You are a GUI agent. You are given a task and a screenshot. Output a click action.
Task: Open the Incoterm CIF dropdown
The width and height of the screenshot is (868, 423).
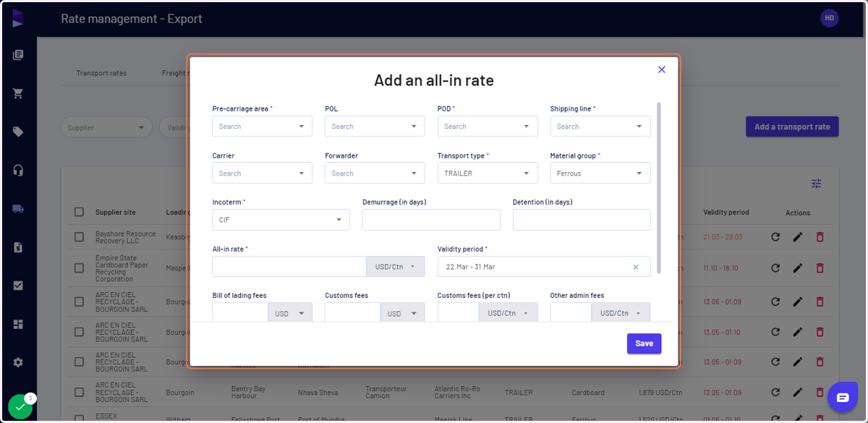pos(281,220)
